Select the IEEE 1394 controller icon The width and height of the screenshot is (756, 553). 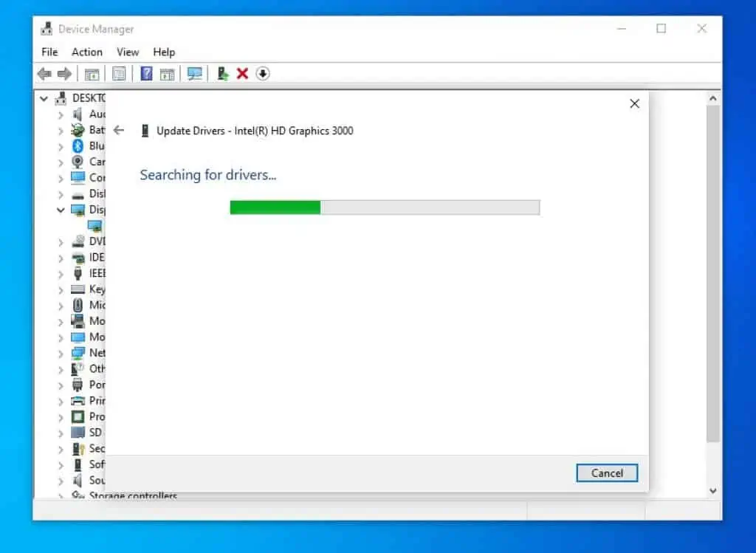[78, 273]
